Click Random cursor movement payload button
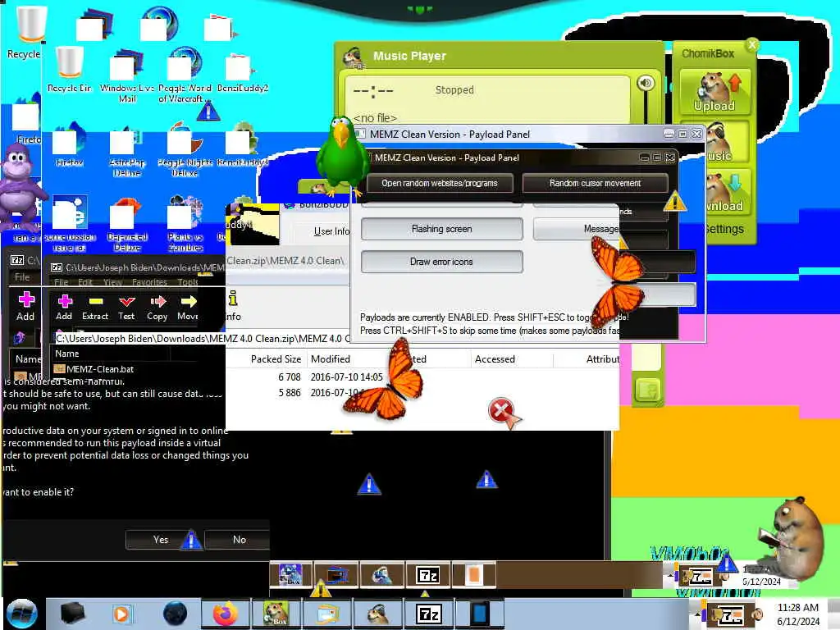This screenshot has width=840, height=630. 596,183
